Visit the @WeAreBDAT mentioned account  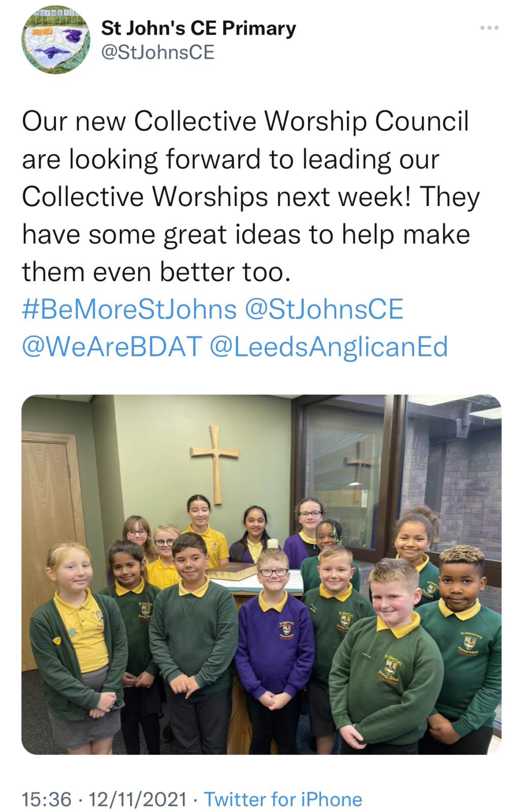pos(112,347)
